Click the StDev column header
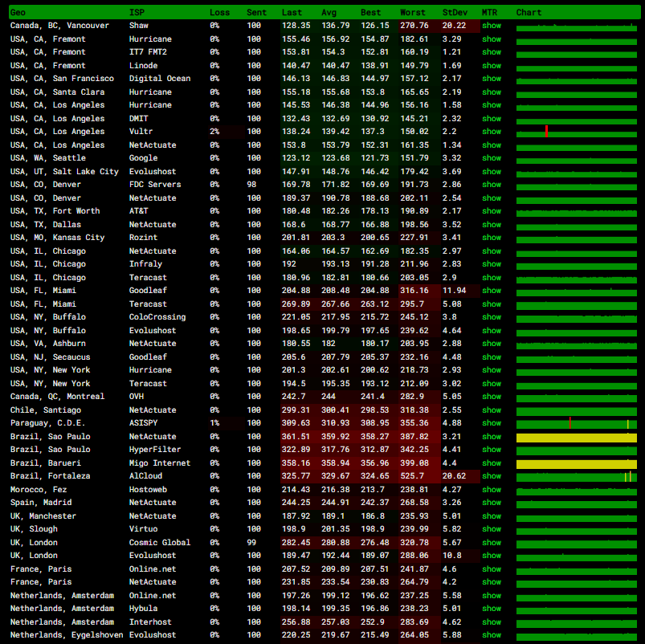 (454, 13)
